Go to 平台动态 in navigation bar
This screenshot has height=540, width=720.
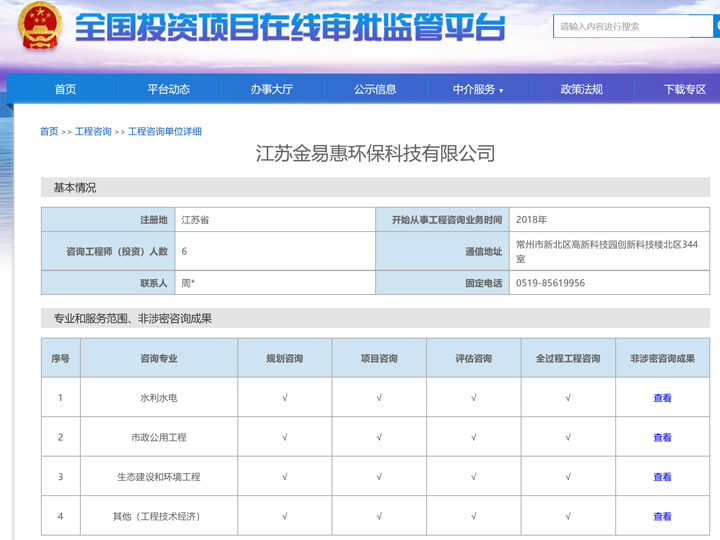pos(168,89)
